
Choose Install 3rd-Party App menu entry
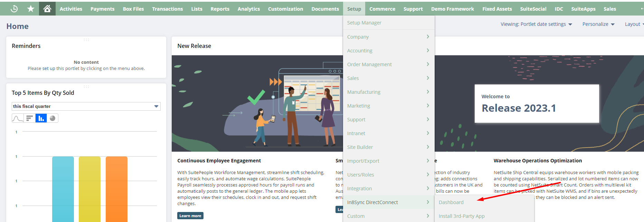tap(461, 216)
